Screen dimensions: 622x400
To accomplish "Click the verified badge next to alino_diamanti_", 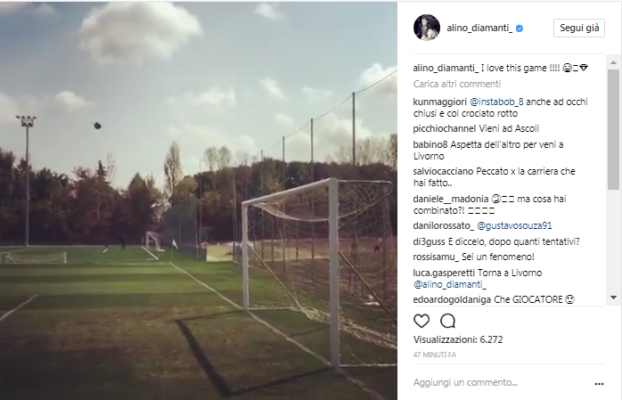I will tap(519, 28).
